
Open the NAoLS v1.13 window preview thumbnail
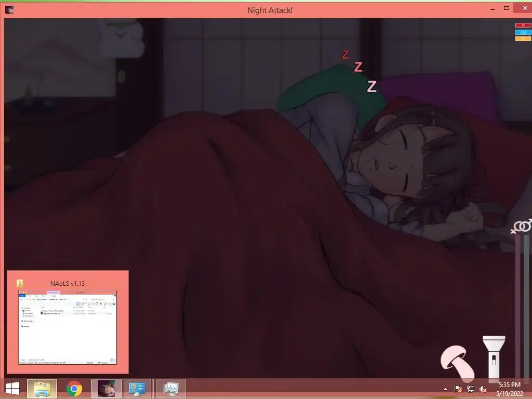68,327
